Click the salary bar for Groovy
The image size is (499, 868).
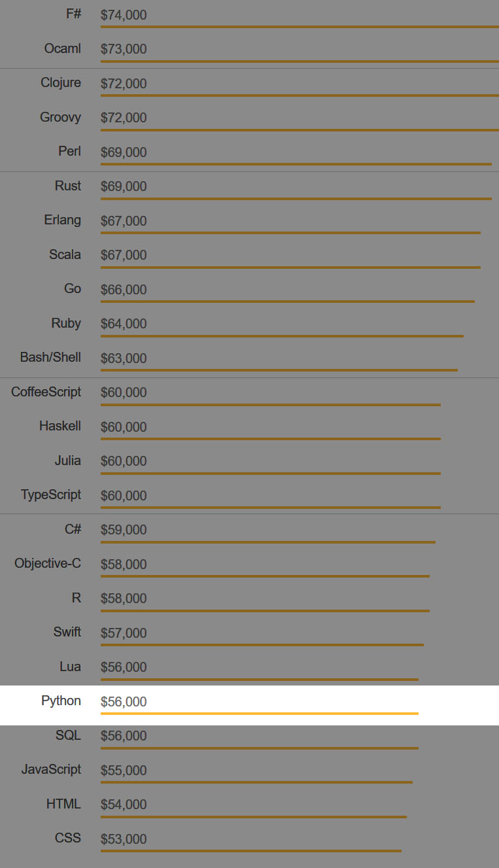pyautogui.click(x=300, y=130)
